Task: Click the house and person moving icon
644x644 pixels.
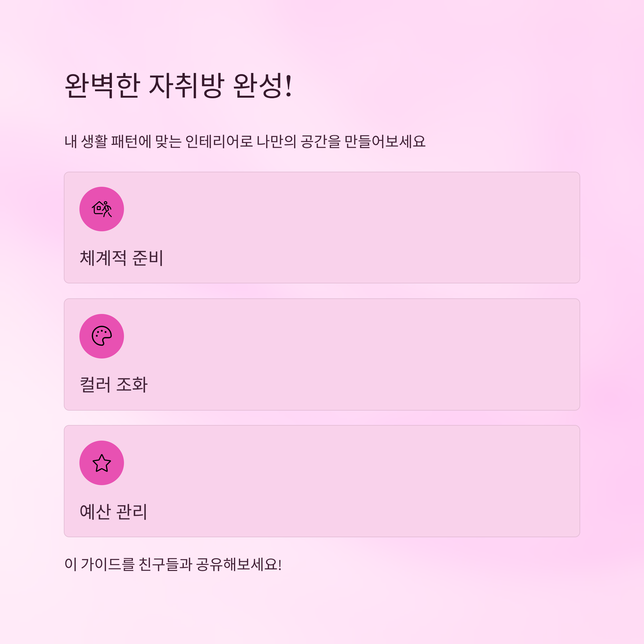Action: (x=102, y=209)
